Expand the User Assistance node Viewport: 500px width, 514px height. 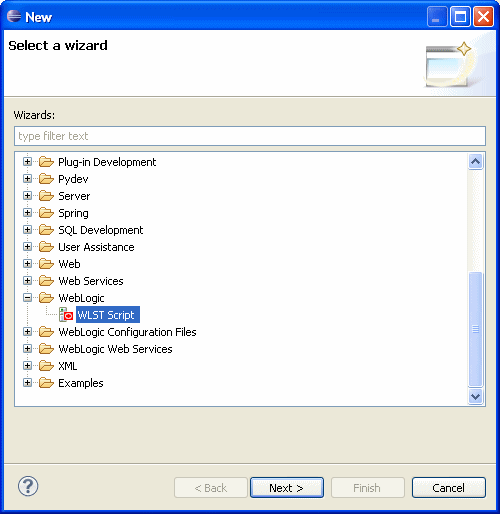click(27, 246)
